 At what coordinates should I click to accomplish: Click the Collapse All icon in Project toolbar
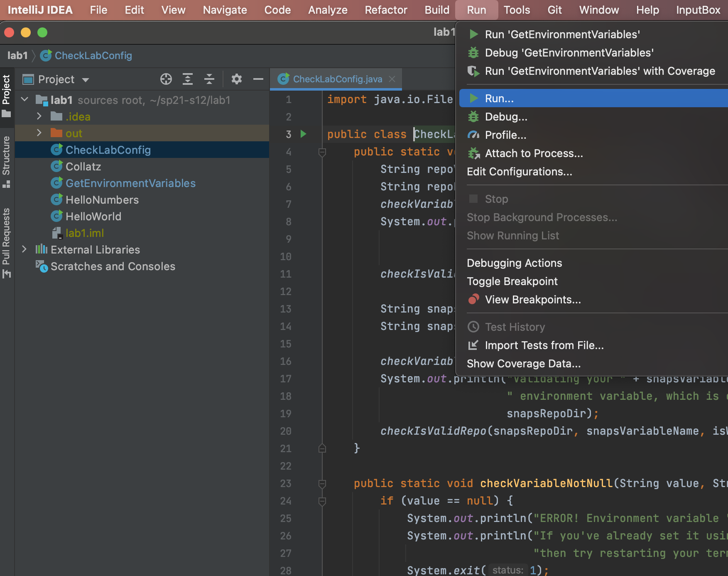coord(209,79)
